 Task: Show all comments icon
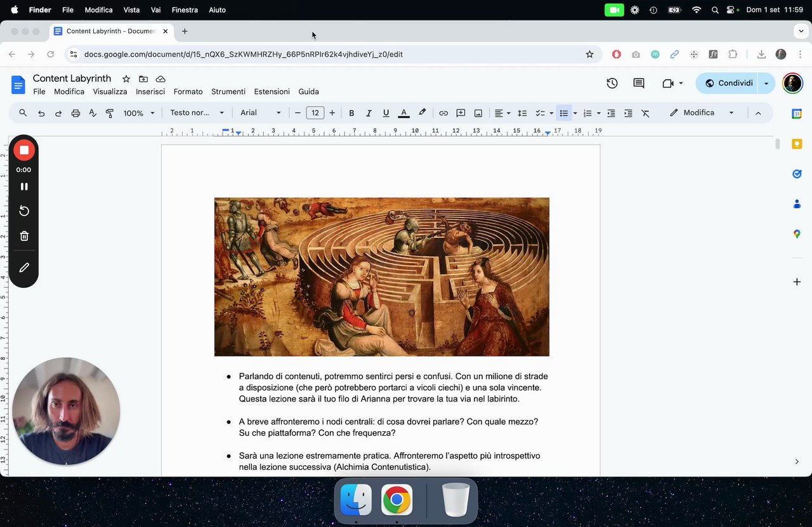click(x=639, y=83)
